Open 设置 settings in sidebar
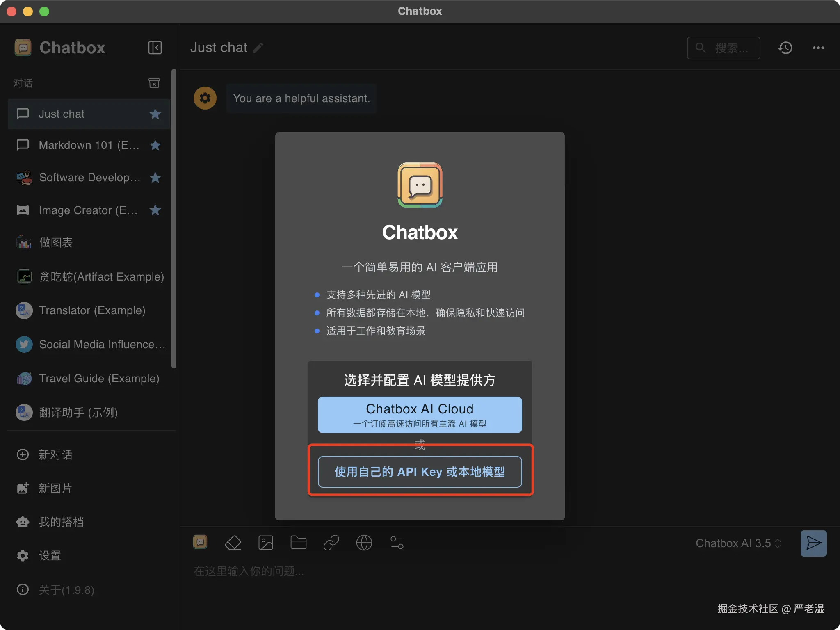840x630 pixels. point(49,556)
